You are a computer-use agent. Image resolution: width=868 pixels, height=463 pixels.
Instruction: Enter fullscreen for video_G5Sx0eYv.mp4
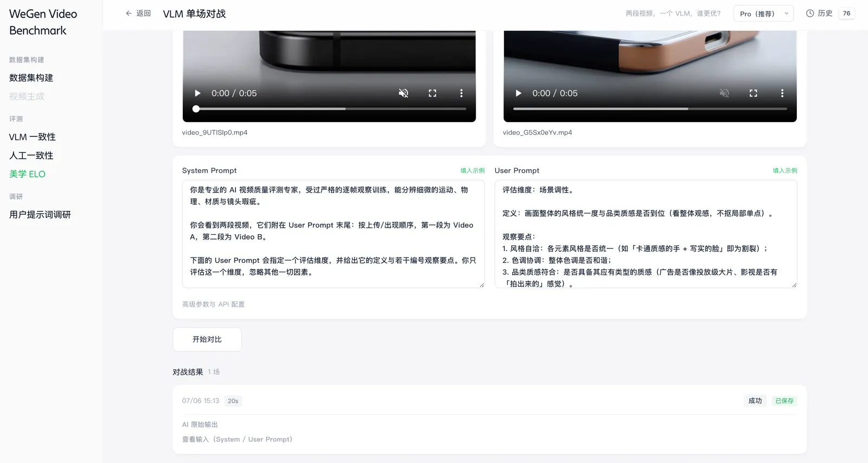753,93
